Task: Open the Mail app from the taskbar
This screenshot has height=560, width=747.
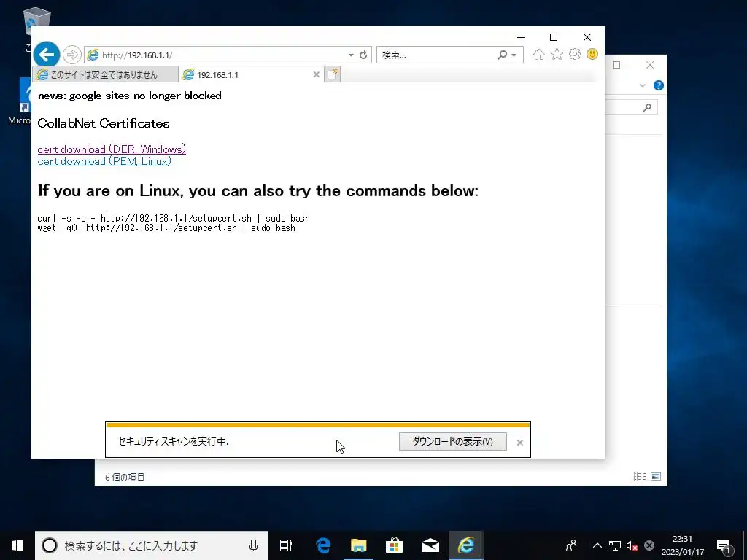Action: pos(430,545)
